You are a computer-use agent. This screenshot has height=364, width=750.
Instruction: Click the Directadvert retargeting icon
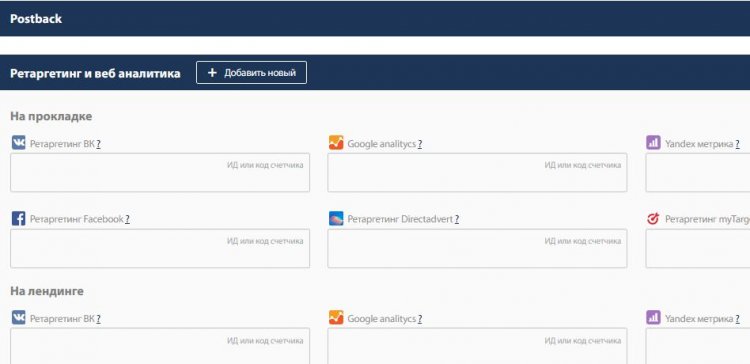(x=336, y=219)
